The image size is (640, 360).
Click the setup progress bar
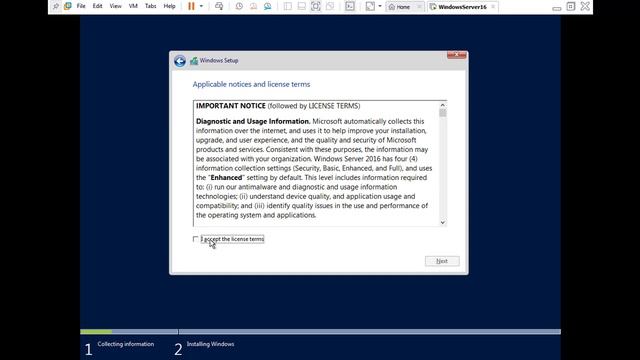[320, 331]
